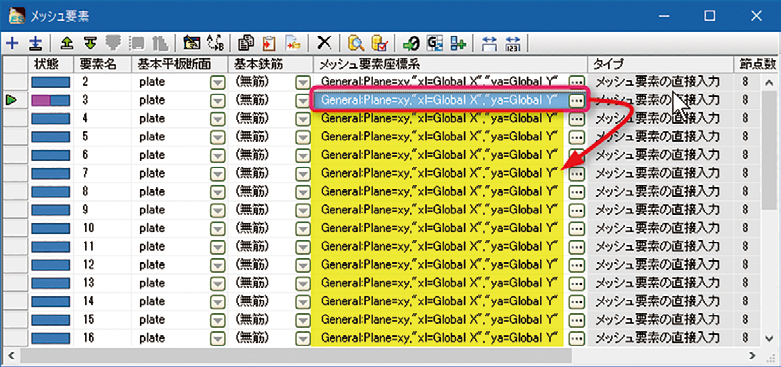Click node count '8' in element 5 row

pyautogui.click(x=745, y=136)
